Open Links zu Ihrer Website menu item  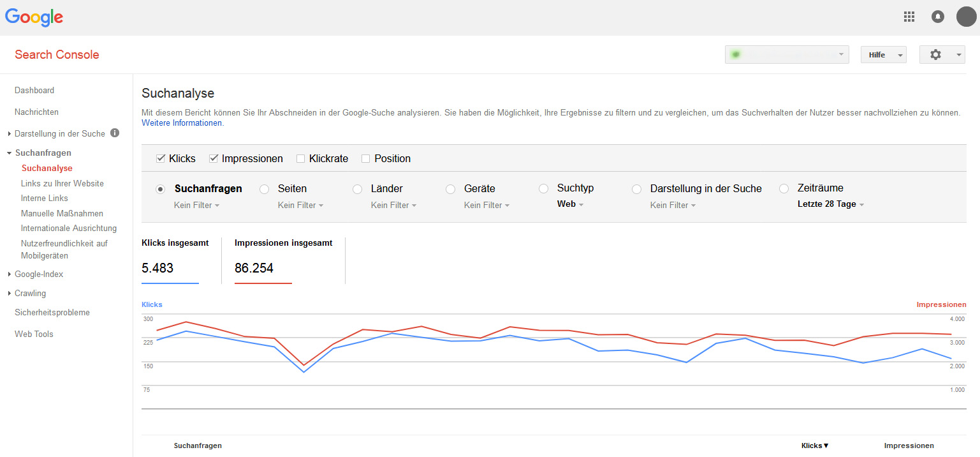[62, 184]
